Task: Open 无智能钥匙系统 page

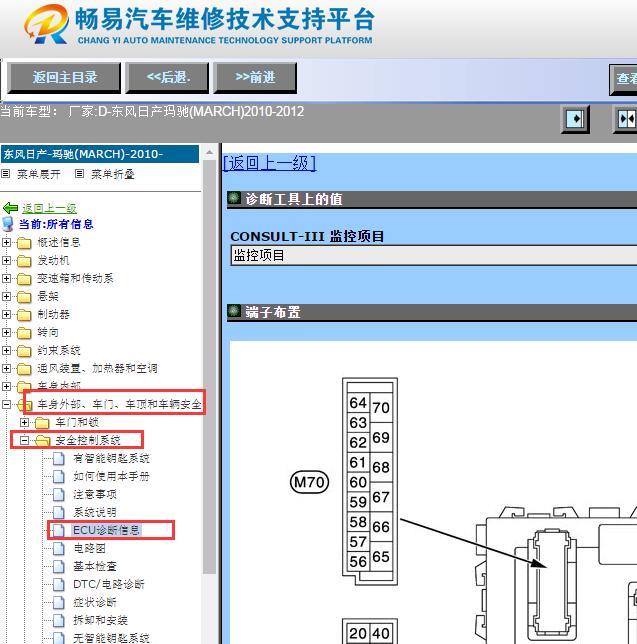Action: 111,638
